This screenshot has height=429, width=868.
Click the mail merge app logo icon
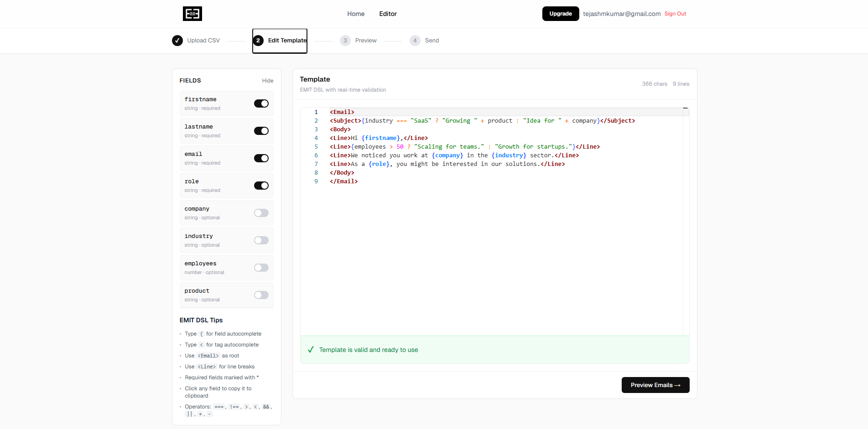click(192, 14)
